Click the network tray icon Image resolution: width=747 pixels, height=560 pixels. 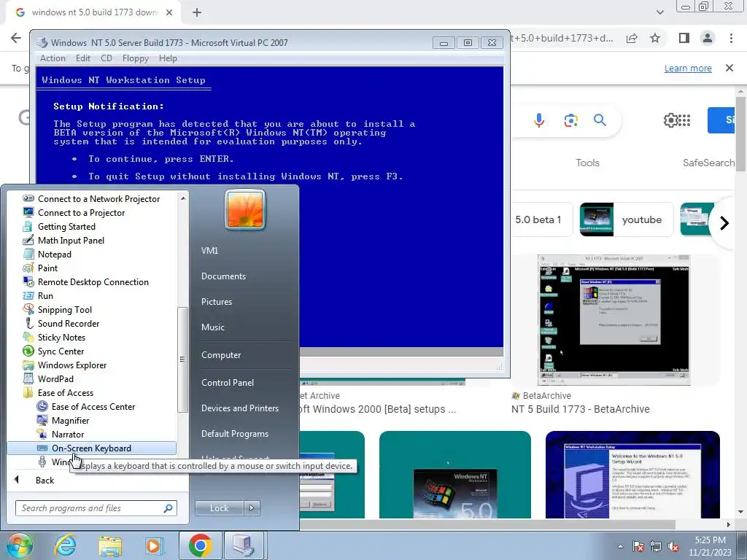click(656, 547)
